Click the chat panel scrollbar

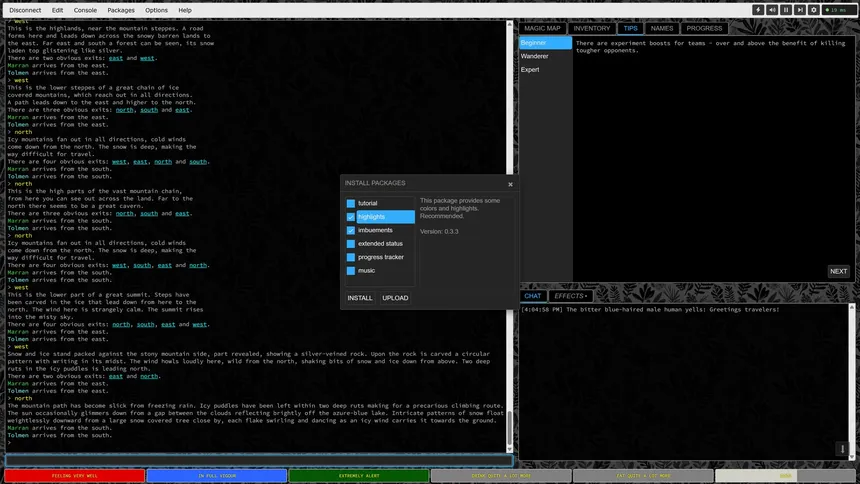[852, 382]
